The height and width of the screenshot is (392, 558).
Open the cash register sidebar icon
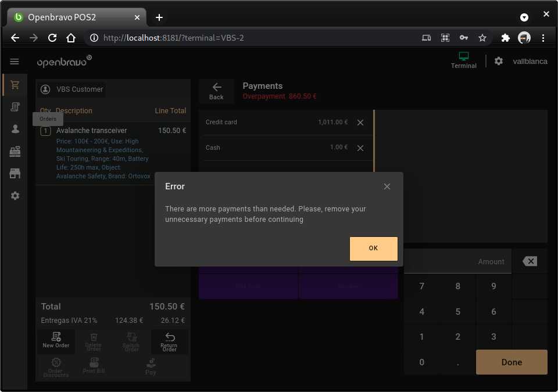(15, 152)
